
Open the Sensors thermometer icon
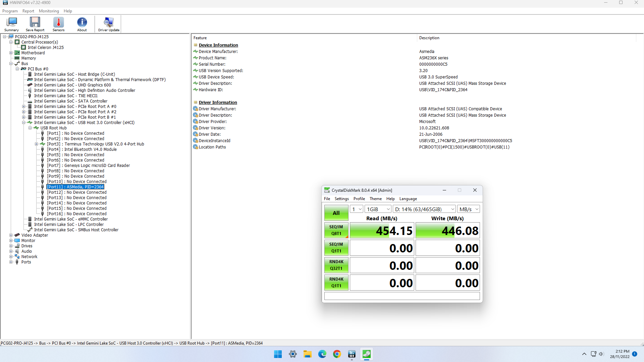click(58, 24)
